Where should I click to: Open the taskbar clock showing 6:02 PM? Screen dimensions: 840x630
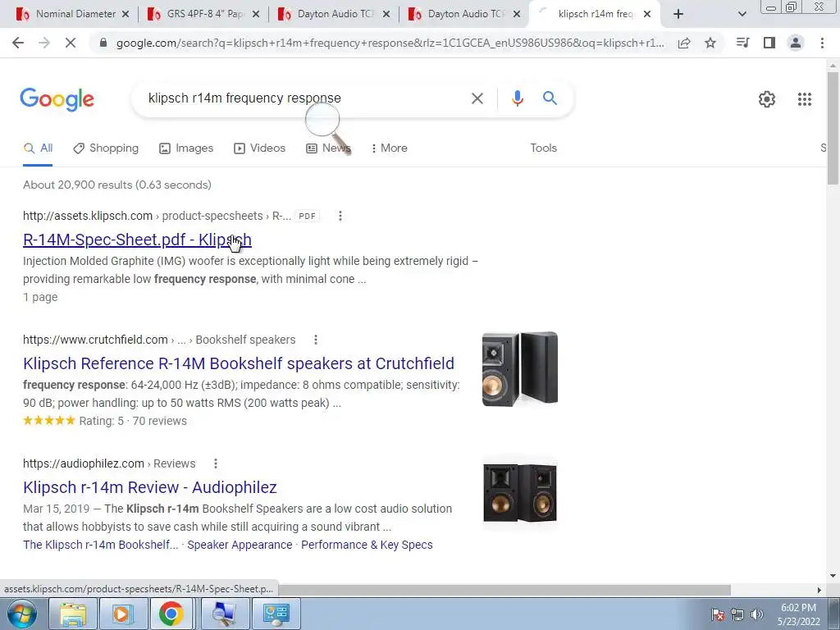[798, 614]
